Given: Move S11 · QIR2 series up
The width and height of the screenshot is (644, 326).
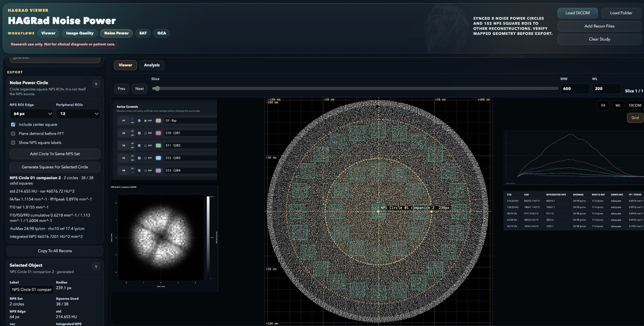Looking at the screenshot, I should [132, 143].
